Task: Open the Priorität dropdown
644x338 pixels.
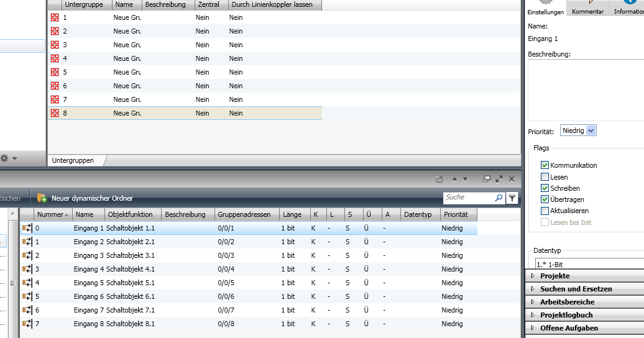Action: (x=591, y=130)
